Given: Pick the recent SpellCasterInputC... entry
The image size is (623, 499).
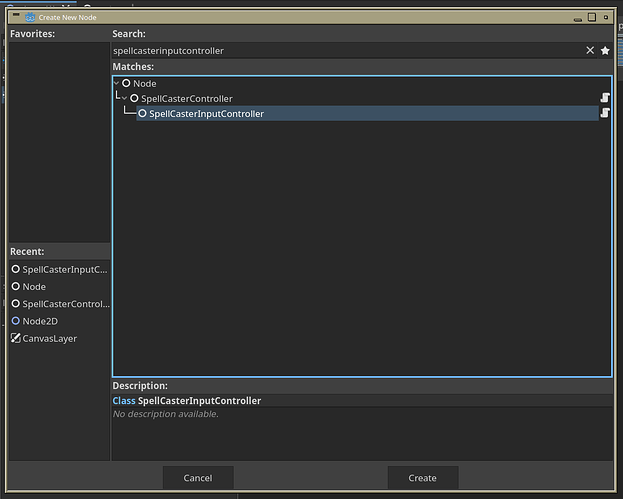Looking at the screenshot, I should (60, 269).
